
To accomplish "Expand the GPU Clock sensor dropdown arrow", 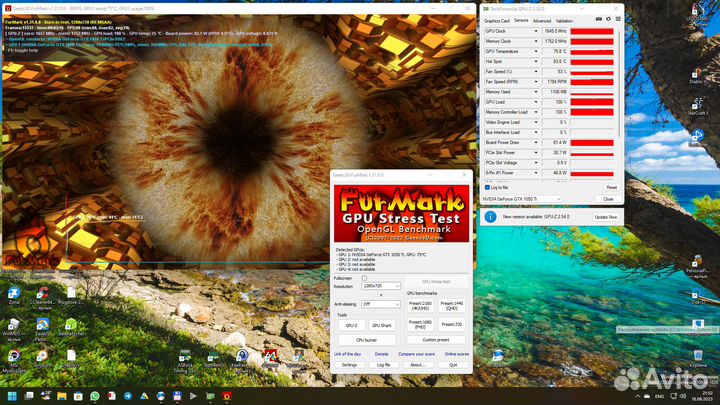I will pos(535,31).
